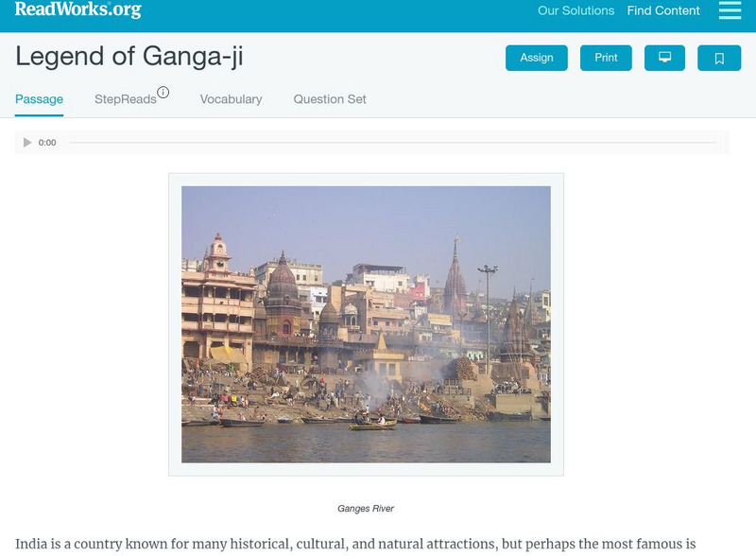Image resolution: width=756 pixels, height=556 pixels.
Task: Open the Vocabulary tab
Action: coord(231,99)
